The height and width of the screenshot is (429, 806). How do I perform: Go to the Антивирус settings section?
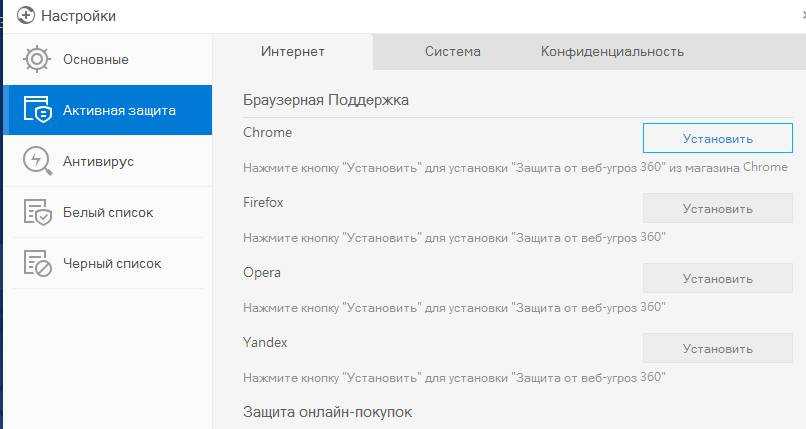98,161
